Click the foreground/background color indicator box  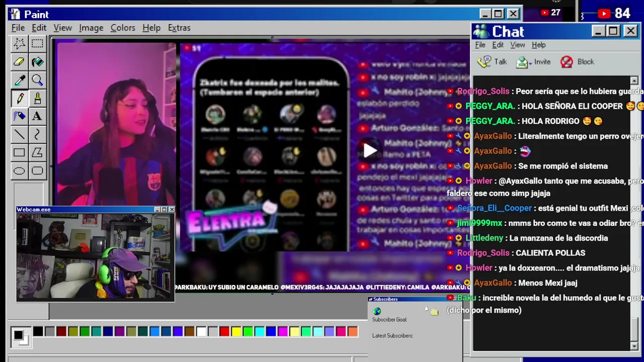click(21, 337)
